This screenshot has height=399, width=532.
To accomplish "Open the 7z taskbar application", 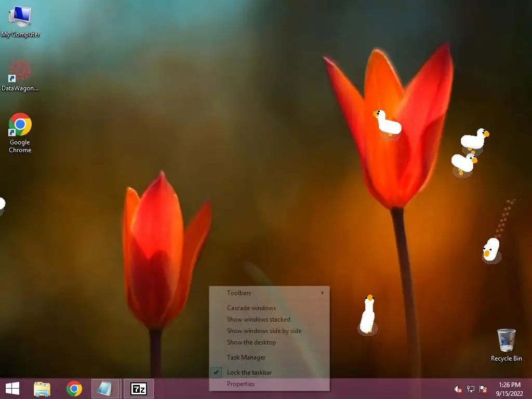I will (x=138, y=389).
